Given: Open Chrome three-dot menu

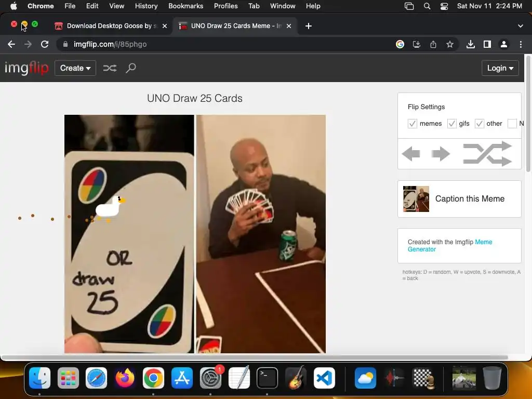Looking at the screenshot, I should (x=521, y=44).
